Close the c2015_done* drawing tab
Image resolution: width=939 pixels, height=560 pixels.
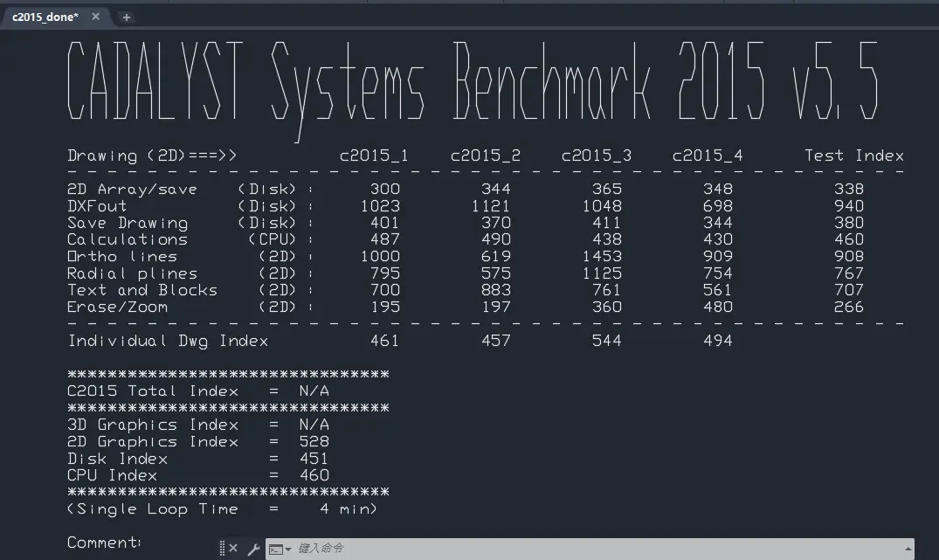click(x=96, y=17)
